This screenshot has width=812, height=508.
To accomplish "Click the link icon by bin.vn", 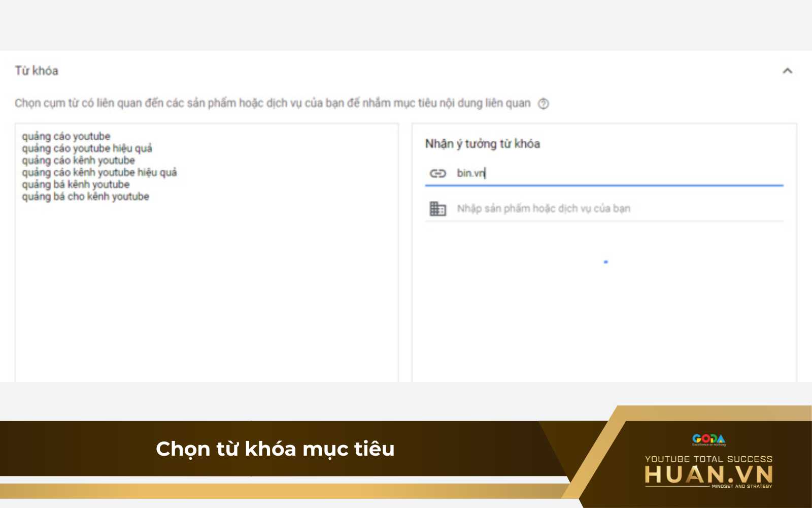I will point(438,173).
